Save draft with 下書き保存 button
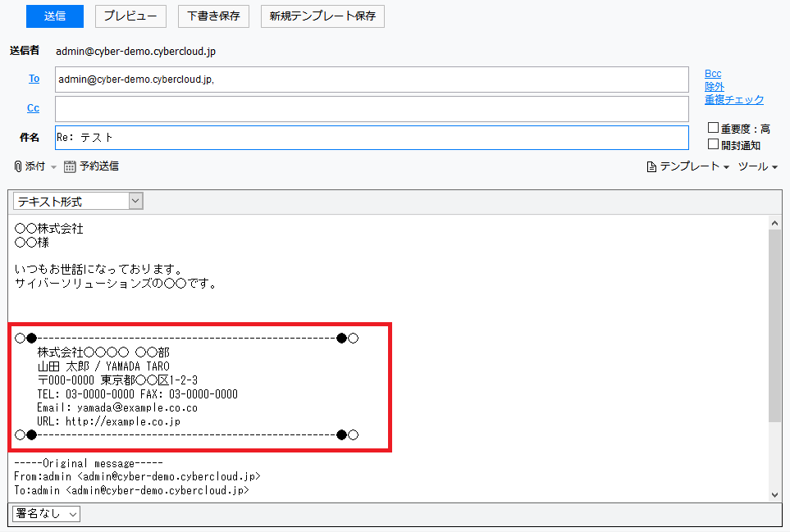This screenshot has height=532, width=790. [213, 16]
